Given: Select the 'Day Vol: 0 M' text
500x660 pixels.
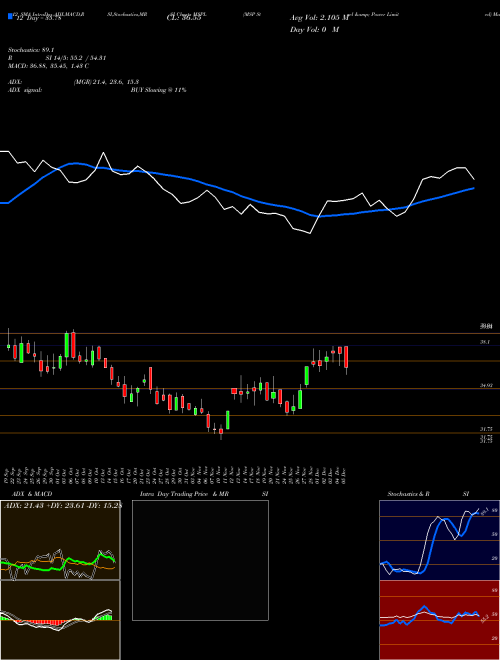Looking at the screenshot, I should 314,30.
